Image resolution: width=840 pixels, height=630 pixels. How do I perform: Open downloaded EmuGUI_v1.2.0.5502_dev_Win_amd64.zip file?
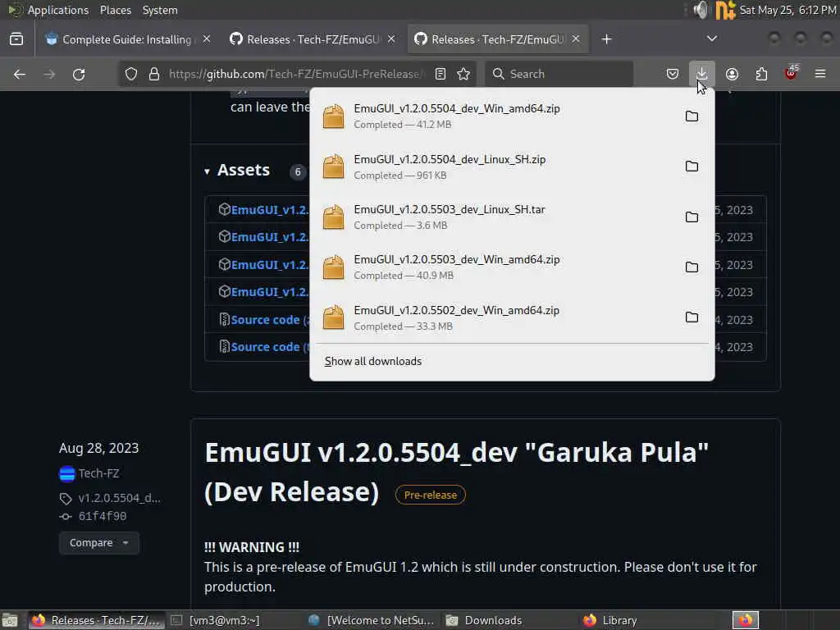(493, 317)
